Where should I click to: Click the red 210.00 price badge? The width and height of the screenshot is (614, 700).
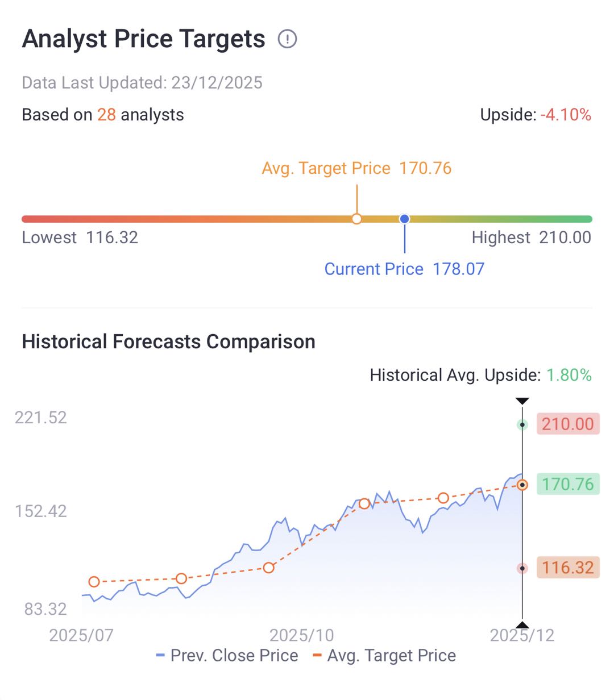[567, 424]
